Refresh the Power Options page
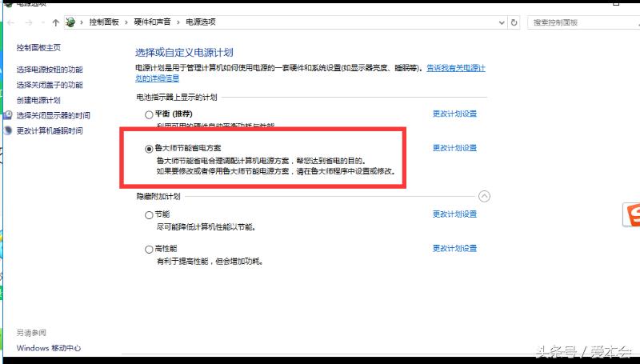 (x=514, y=23)
